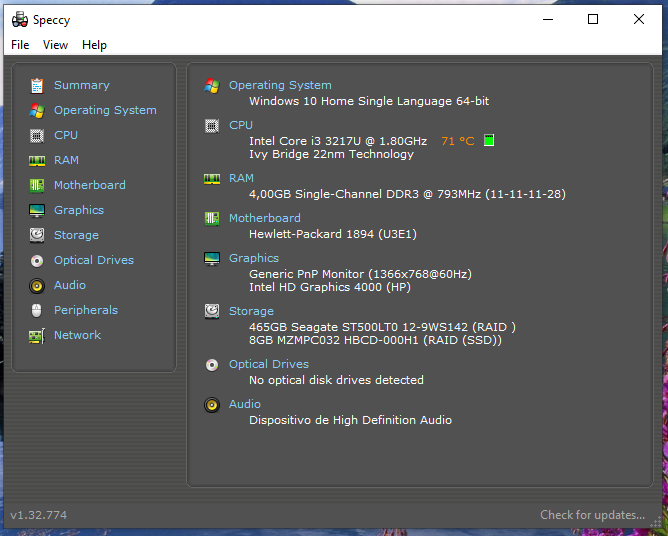Click 'Ivy Bridge 22nm Technology' text
This screenshot has width=668, height=536.
click(x=331, y=154)
